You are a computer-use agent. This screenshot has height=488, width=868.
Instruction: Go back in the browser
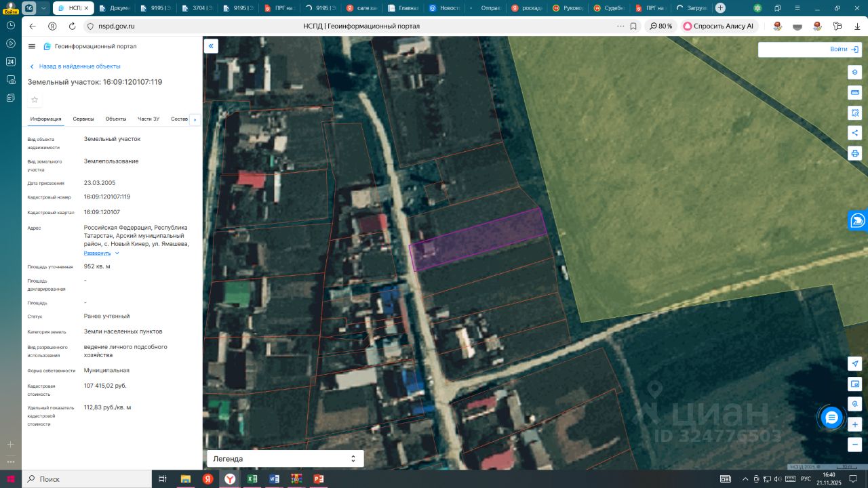(32, 26)
